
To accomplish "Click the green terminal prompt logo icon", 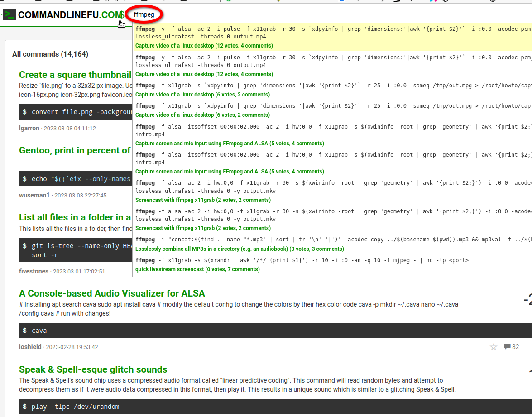I will click(9, 14).
